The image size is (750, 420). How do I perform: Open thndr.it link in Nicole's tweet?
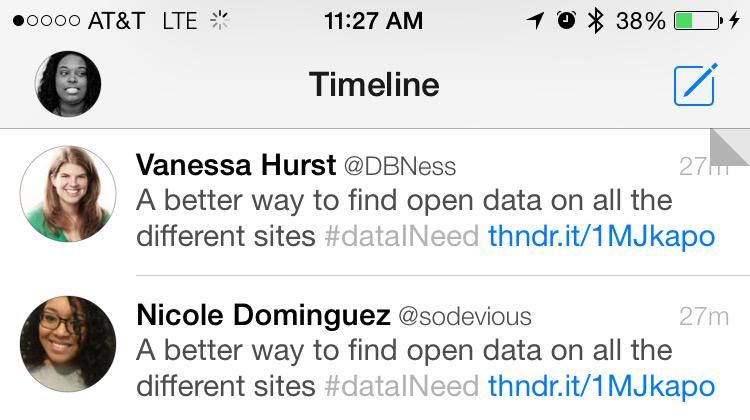coord(601,386)
